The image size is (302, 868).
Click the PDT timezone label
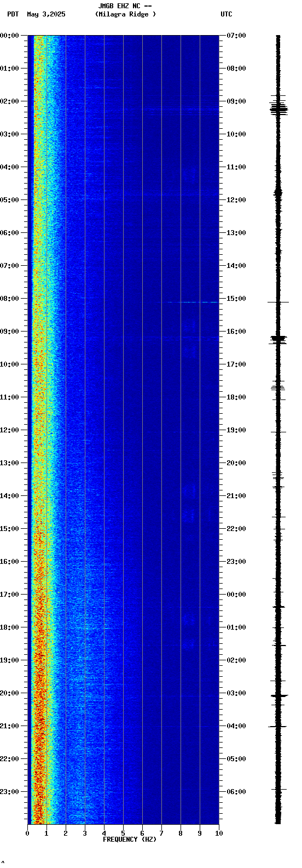pyautogui.click(x=13, y=14)
